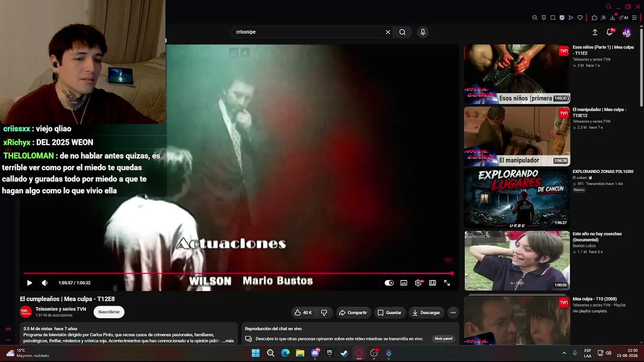Save video with the Guardar button
The height and width of the screenshot is (362, 644).
(389, 313)
